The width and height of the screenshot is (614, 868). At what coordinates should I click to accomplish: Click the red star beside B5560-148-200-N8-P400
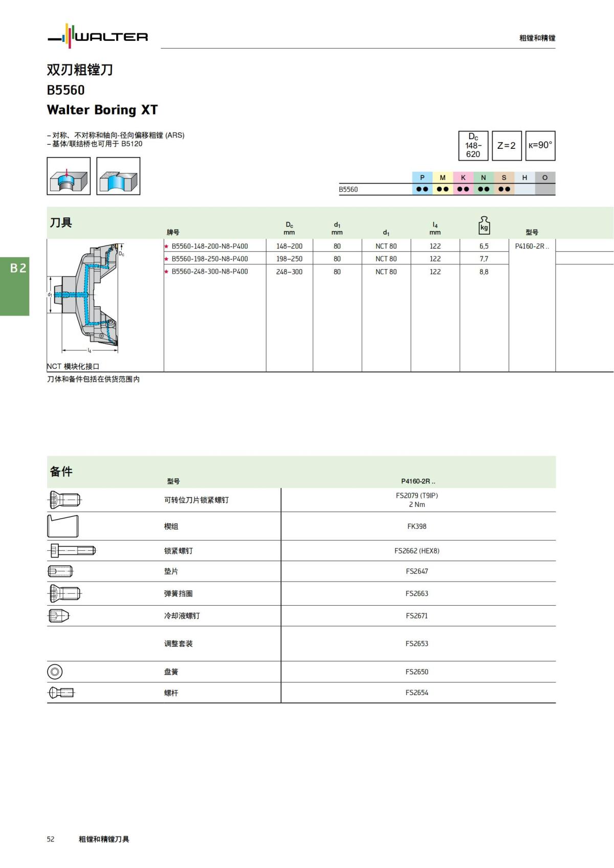point(166,246)
